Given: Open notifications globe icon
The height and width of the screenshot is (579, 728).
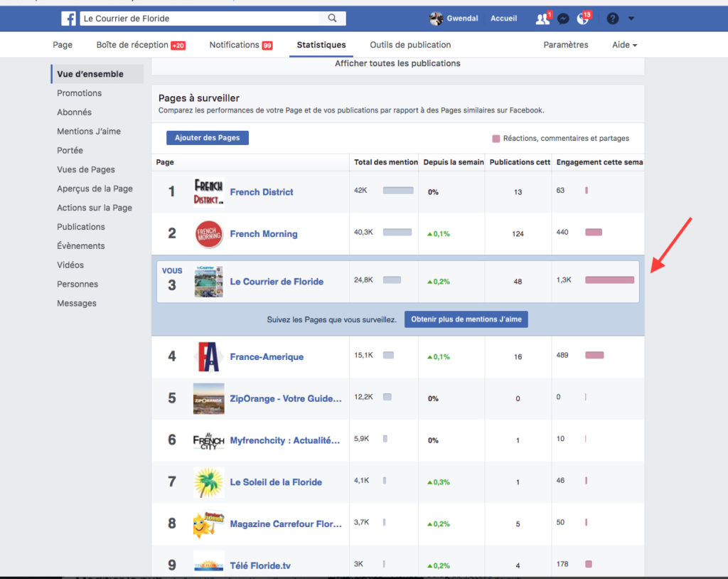Looking at the screenshot, I should pos(583,18).
